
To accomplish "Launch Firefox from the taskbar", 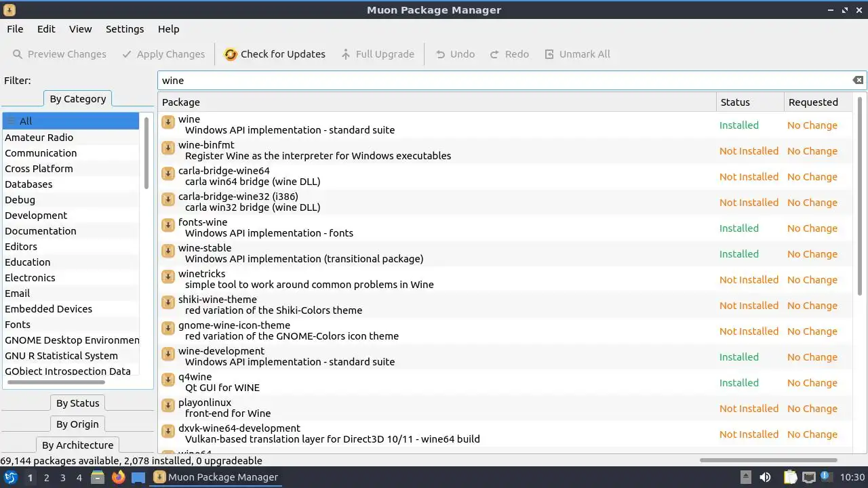I will tap(118, 477).
